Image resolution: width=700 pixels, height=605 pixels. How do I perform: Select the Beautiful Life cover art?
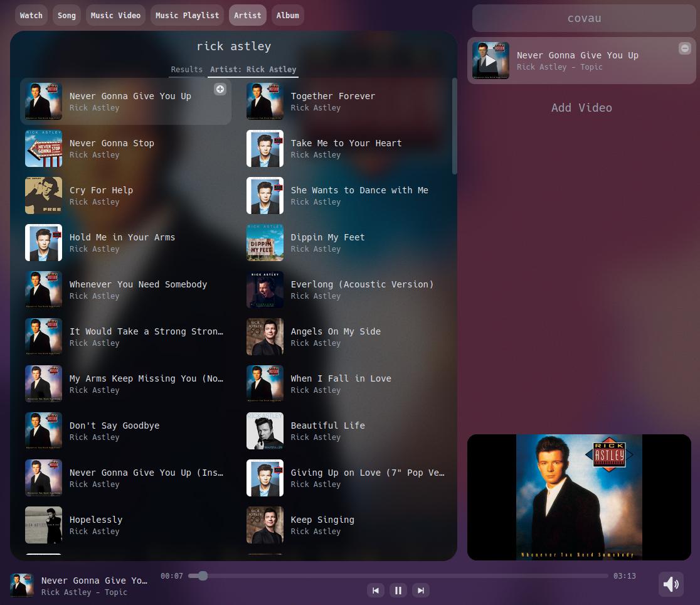[x=265, y=431]
